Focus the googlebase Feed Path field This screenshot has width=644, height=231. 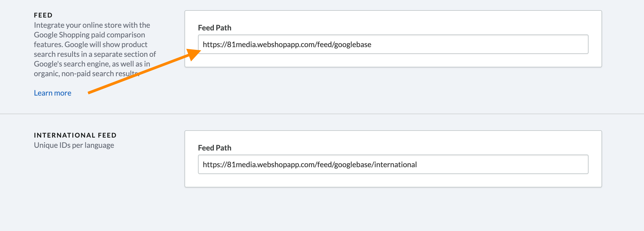coord(393,44)
